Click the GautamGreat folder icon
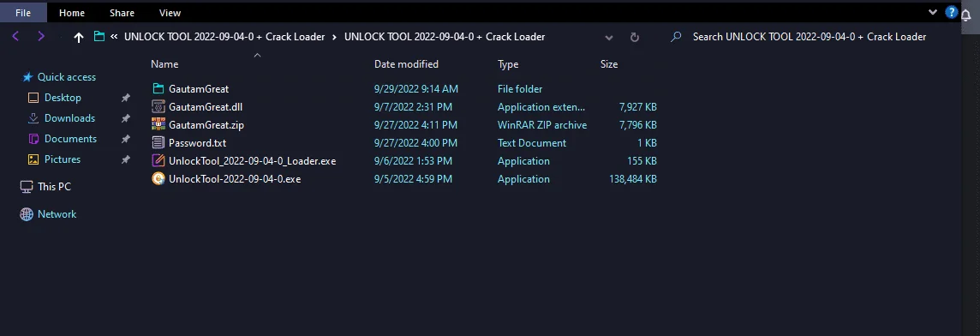 tap(158, 89)
